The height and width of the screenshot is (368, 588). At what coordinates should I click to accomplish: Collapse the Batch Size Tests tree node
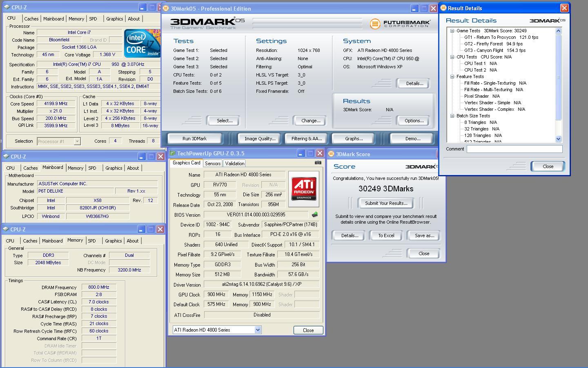[x=452, y=116]
